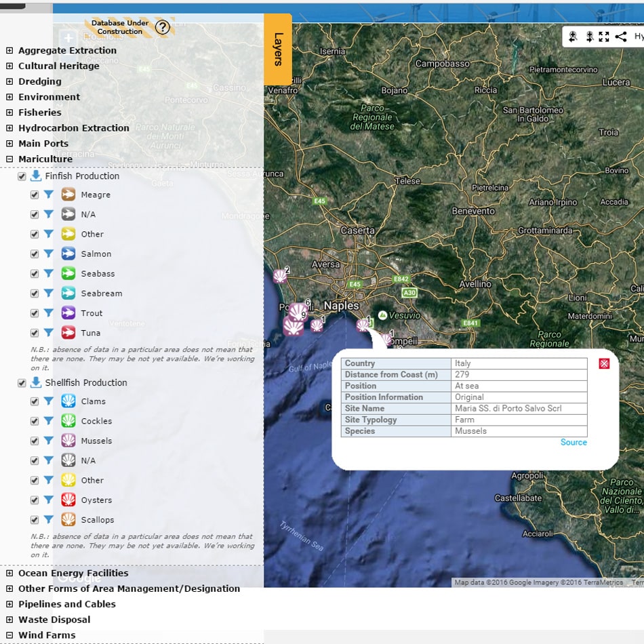The image size is (644, 644).
Task: Click the share map icon
Action: [x=620, y=37]
